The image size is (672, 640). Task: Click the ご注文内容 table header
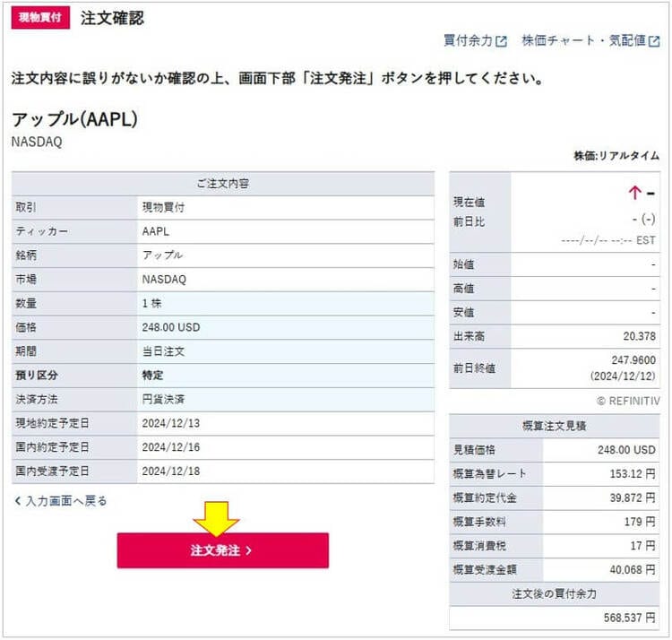(x=223, y=184)
